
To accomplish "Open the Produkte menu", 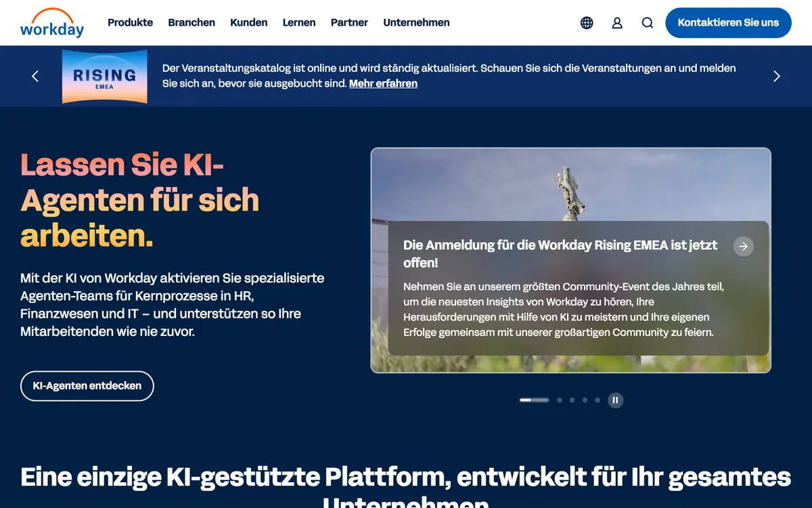I will 130,22.
